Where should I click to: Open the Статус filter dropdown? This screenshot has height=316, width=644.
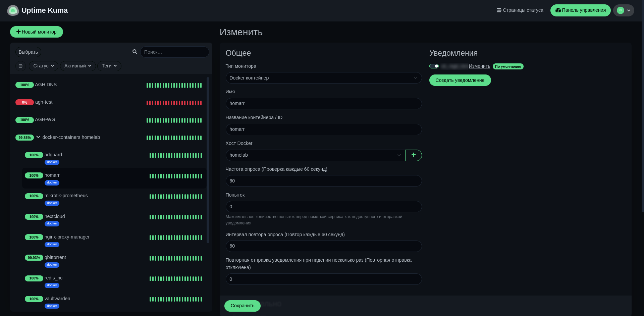pyautogui.click(x=44, y=66)
